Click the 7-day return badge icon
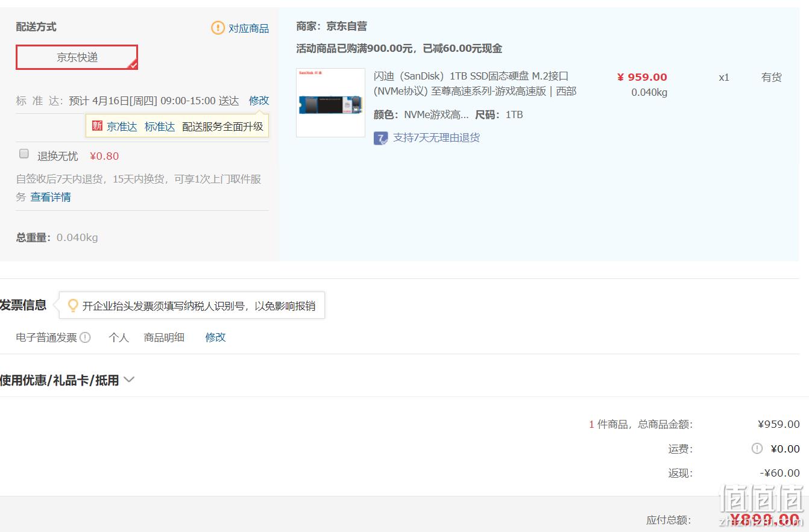This screenshot has height=532, width=809. click(x=380, y=138)
